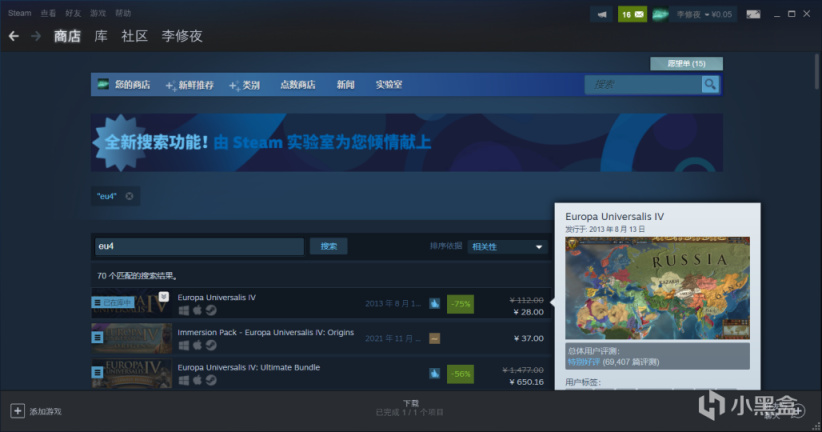Open the 李修夜 account dropdown with ¥0.05
This screenshot has height=432, width=822.
[x=704, y=14]
